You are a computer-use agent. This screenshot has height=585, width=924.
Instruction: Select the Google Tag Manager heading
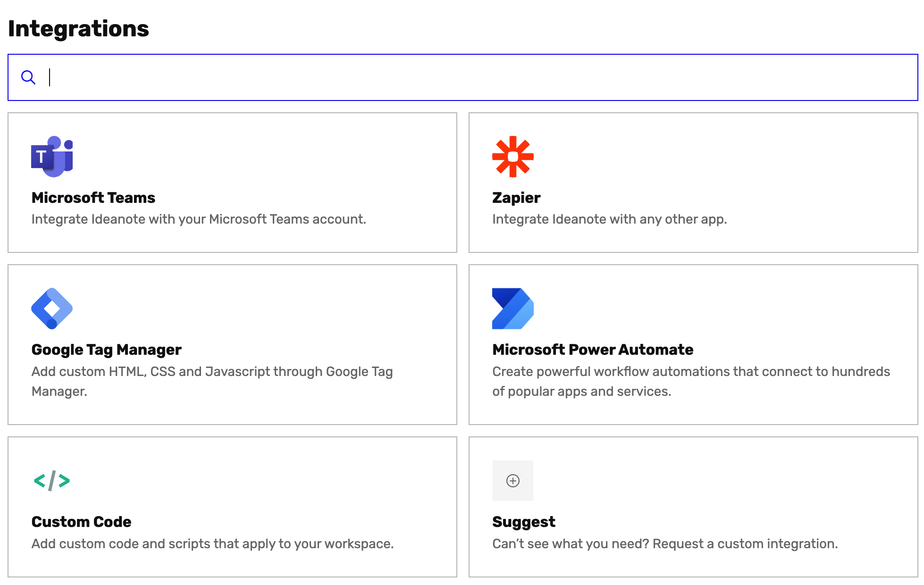(x=106, y=350)
